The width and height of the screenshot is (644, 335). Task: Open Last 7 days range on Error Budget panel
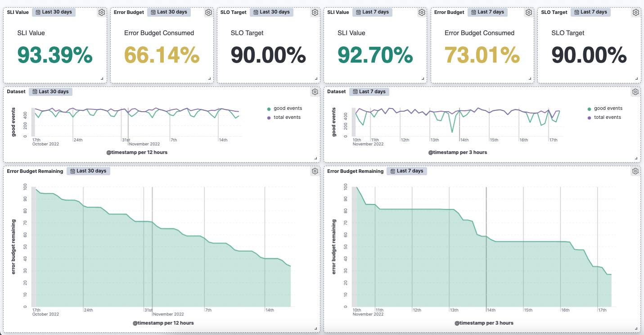tap(488, 12)
